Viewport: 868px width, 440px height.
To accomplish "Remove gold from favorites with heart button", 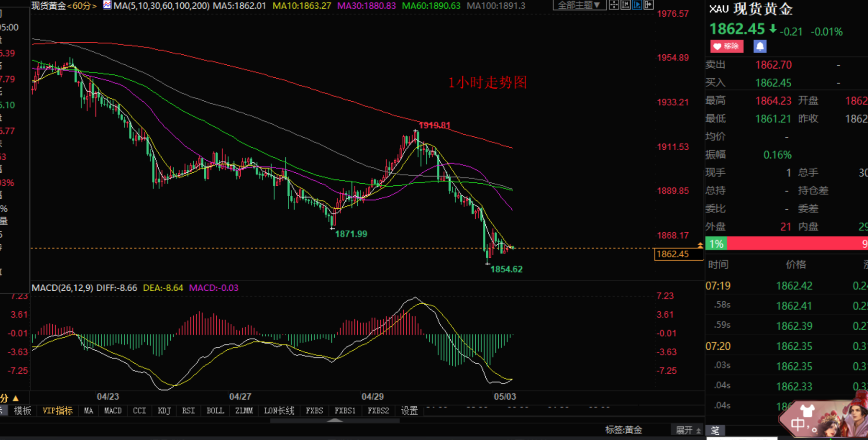I will (x=727, y=47).
